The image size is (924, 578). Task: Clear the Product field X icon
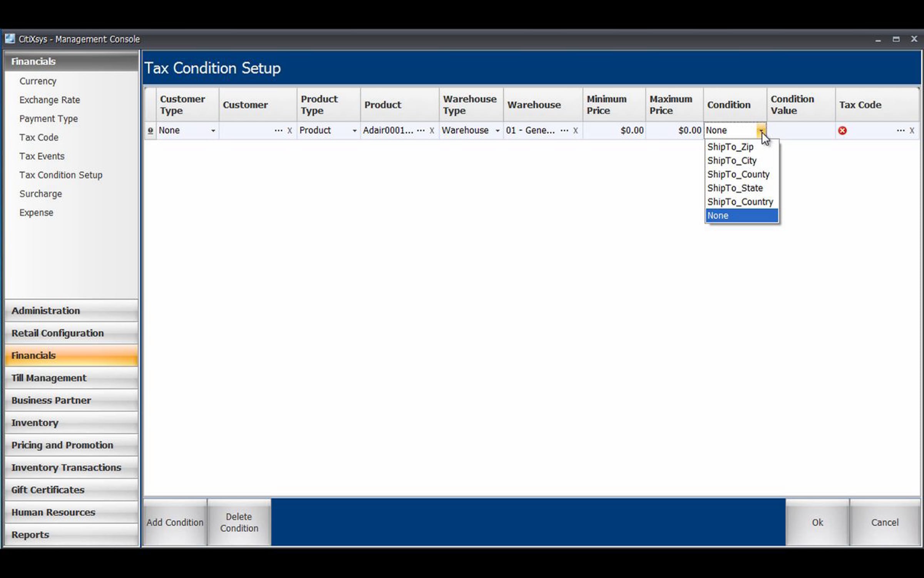coord(432,131)
